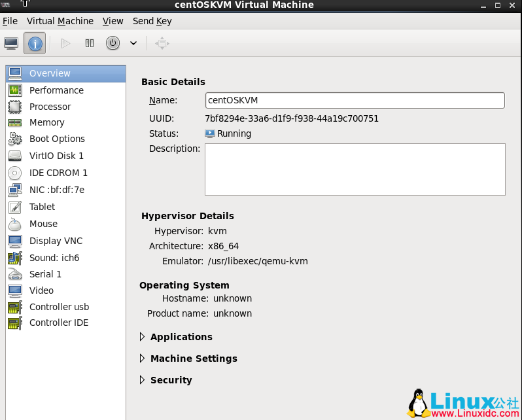Click the Name field containing centOSKVM

click(355, 101)
